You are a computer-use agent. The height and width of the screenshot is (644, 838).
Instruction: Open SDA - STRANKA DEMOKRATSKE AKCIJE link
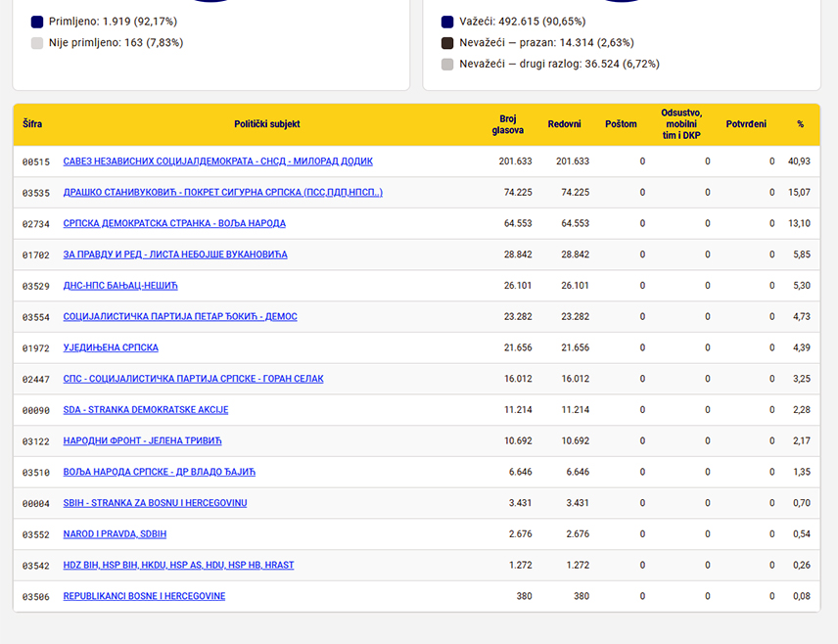pyautogui.click(x=146, y=409)
